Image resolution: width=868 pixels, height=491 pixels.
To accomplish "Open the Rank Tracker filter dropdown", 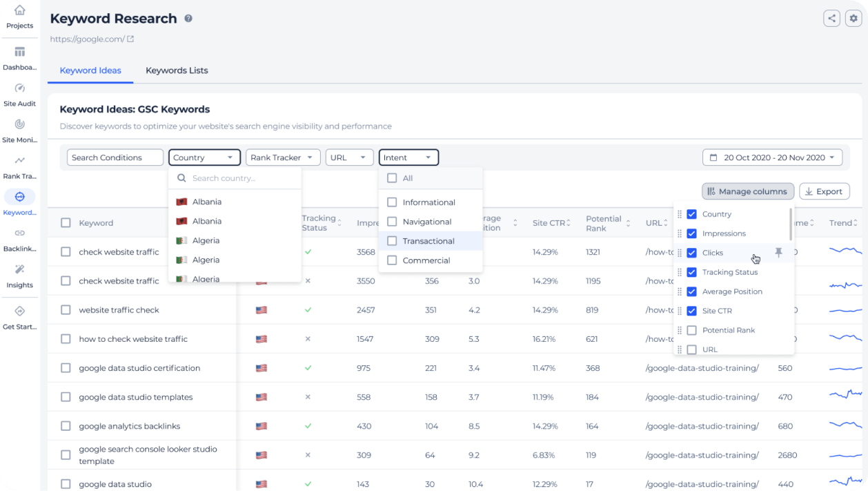I will (x=283, y=157).
